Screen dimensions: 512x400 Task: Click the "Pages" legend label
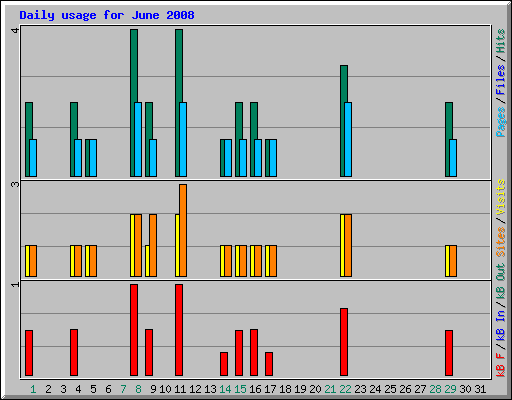500,122
